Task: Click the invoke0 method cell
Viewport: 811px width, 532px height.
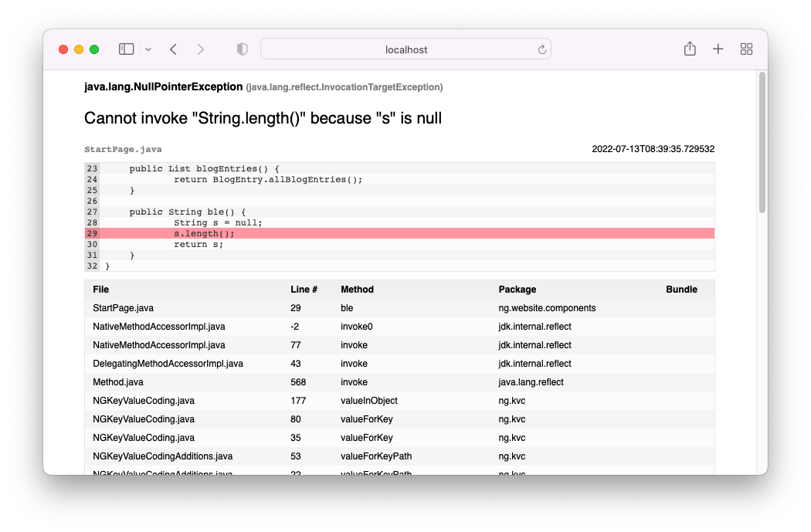Action: coord(356,327)
